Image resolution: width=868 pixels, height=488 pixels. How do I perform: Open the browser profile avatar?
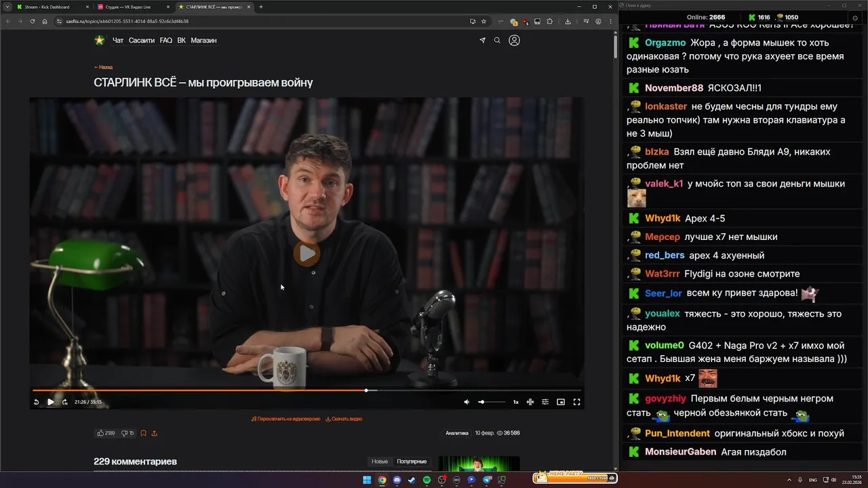pos(598,21)
